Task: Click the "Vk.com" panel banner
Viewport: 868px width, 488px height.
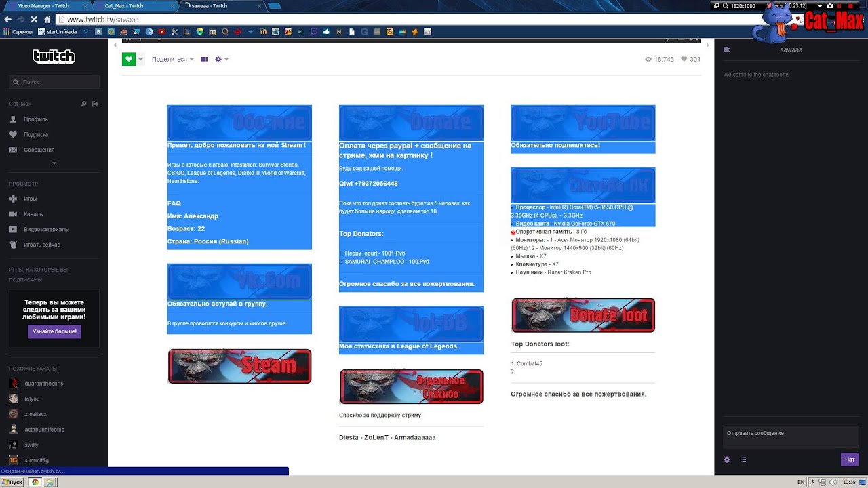Action: click(239, 281)
